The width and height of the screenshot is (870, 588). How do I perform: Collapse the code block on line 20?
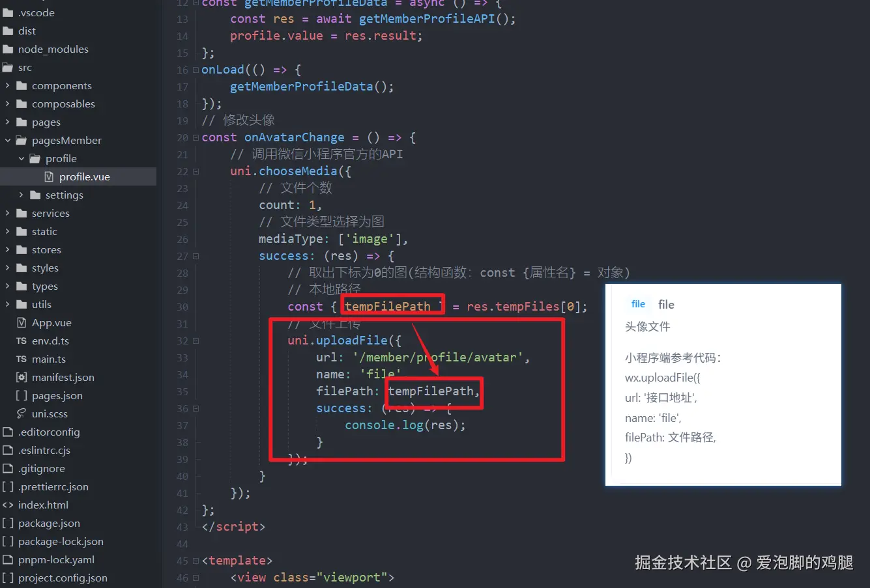click(x=196, y=137)
